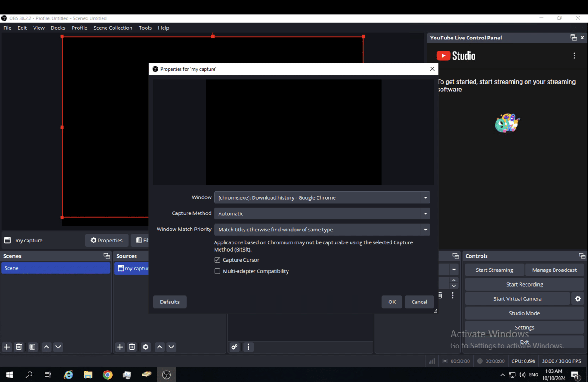Open the Window selection dropdown
The height and width of the screenshot is (382, 588).
[x=425, y=197]
